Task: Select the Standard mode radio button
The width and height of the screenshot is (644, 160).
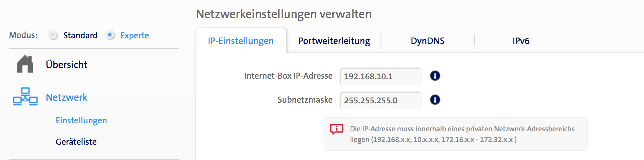Action: click(53, 35)
